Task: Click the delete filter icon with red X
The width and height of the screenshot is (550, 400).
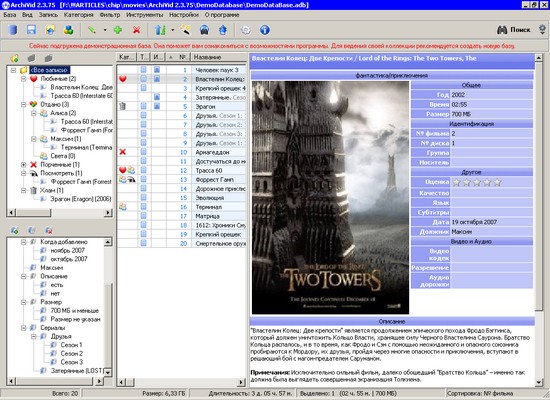Action: coord(49,231)
